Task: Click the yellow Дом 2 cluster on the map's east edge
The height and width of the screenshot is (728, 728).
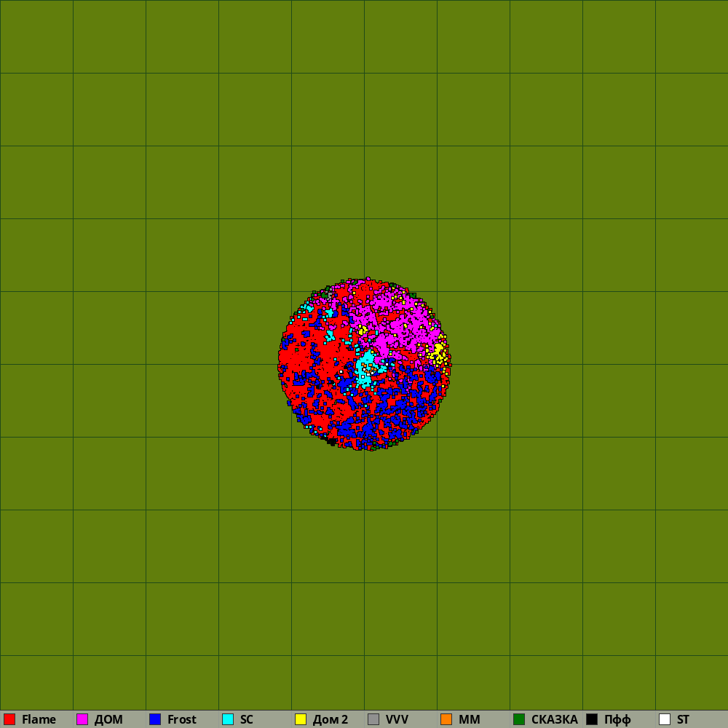Action: click(x=439, y=353)
